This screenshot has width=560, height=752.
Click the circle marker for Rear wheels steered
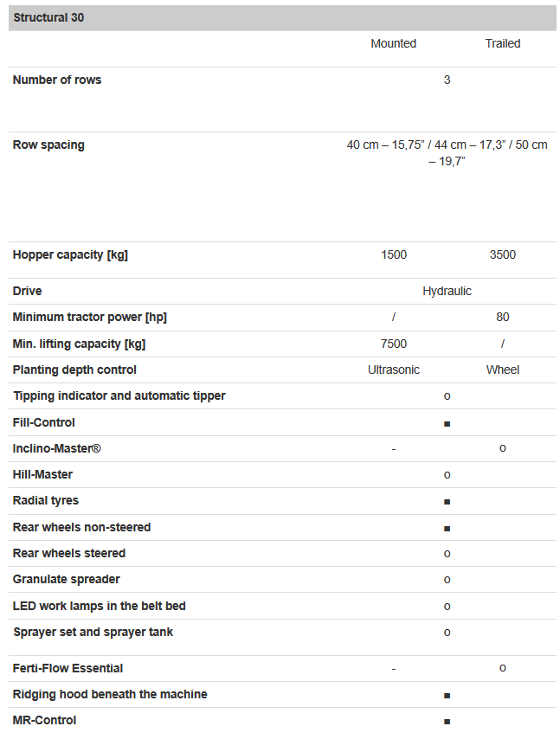point(447,554)
